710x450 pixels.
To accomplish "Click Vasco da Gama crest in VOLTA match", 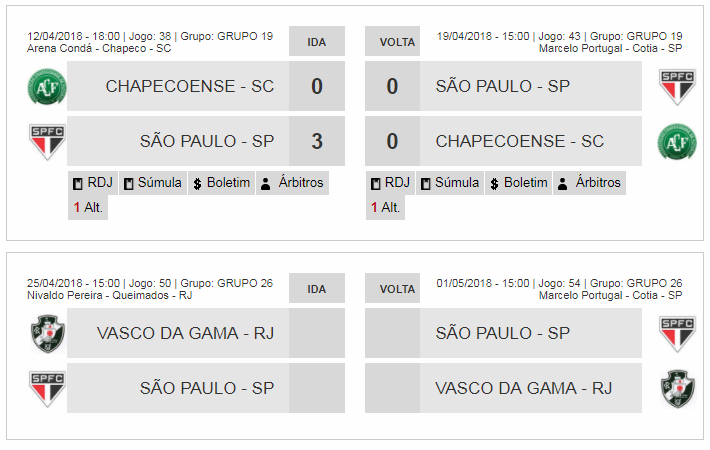I will point(677,388).
